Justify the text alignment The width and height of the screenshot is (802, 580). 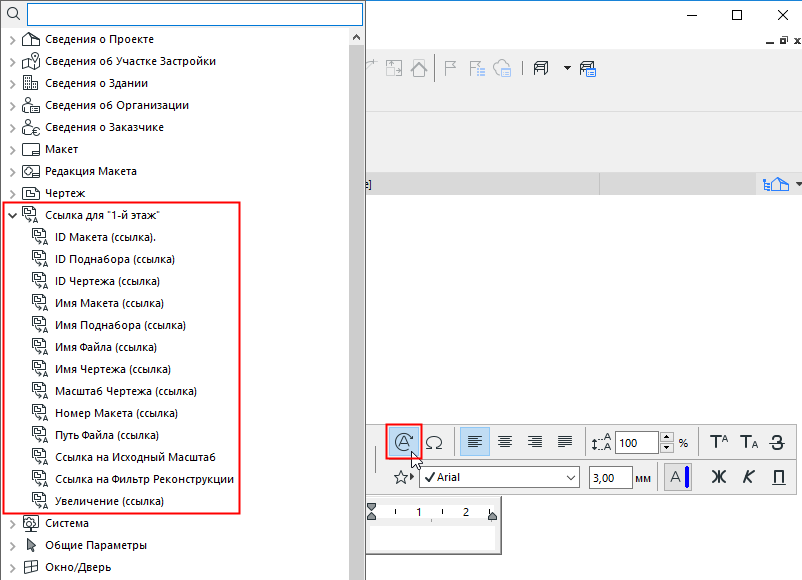pyautogui.click(x=565, y=441)
